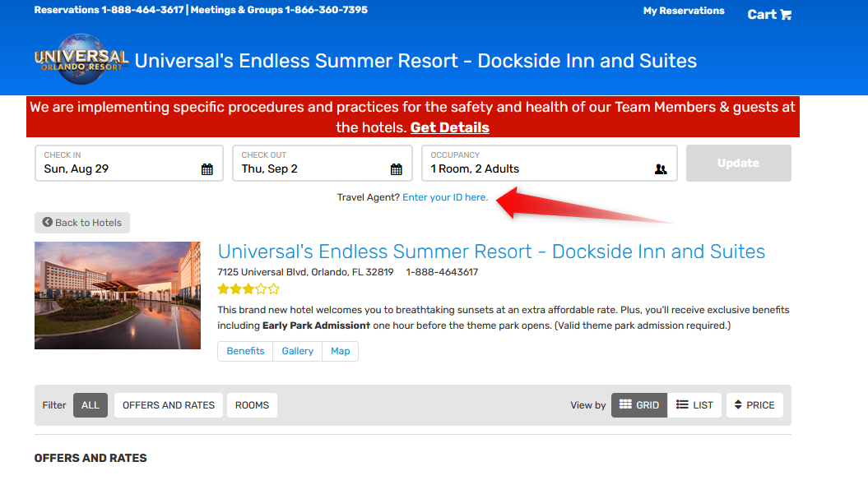Click the list view icon

point(682,405)
